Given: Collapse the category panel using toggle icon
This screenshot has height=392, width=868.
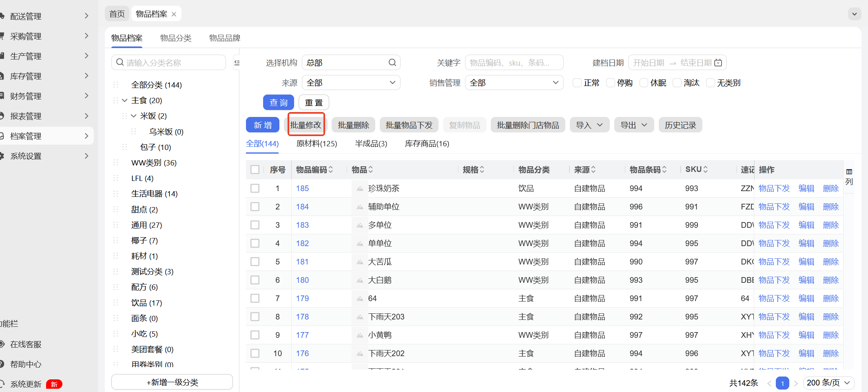Looking at the screenshot, I should point(237,63).
